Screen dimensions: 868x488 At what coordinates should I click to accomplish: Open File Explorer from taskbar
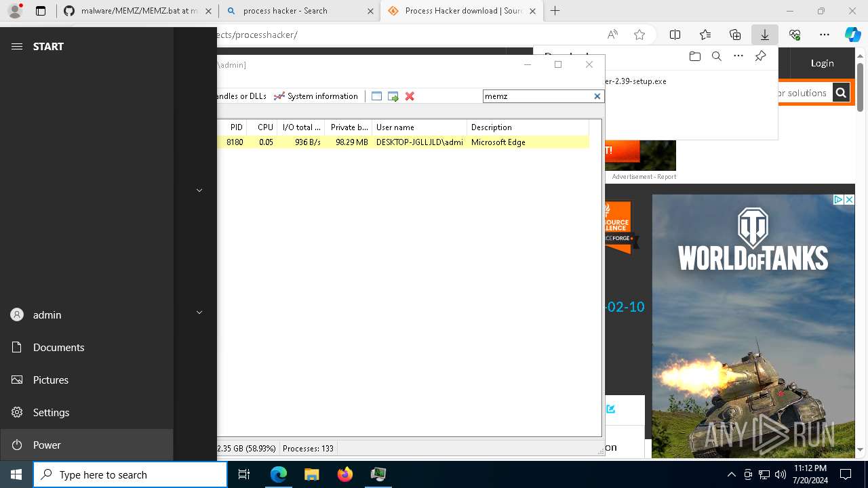311,474
